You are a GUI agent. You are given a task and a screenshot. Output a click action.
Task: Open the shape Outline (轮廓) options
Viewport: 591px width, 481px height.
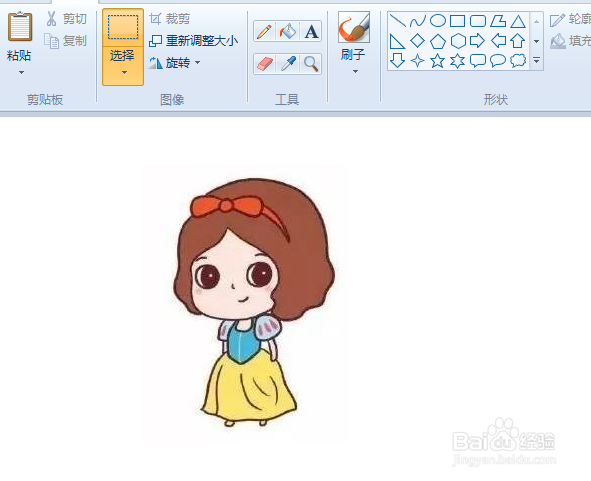[x=570, y=20]
